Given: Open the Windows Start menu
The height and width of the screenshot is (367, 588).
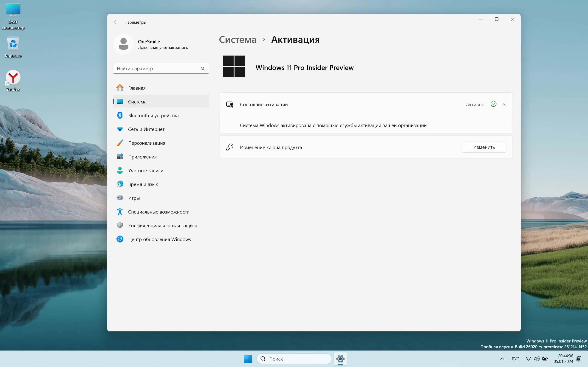Looking at the screenshot, I should coord(248,359).
